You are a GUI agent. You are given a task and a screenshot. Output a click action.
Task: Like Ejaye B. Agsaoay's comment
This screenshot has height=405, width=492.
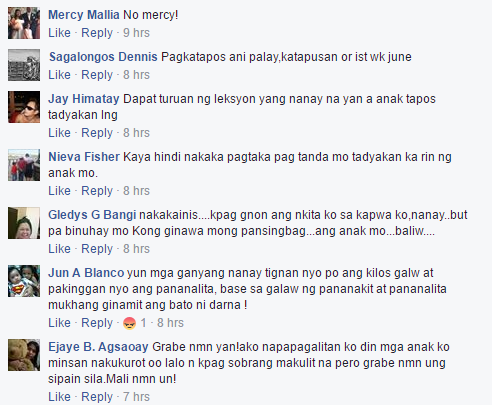click(59, 397)
